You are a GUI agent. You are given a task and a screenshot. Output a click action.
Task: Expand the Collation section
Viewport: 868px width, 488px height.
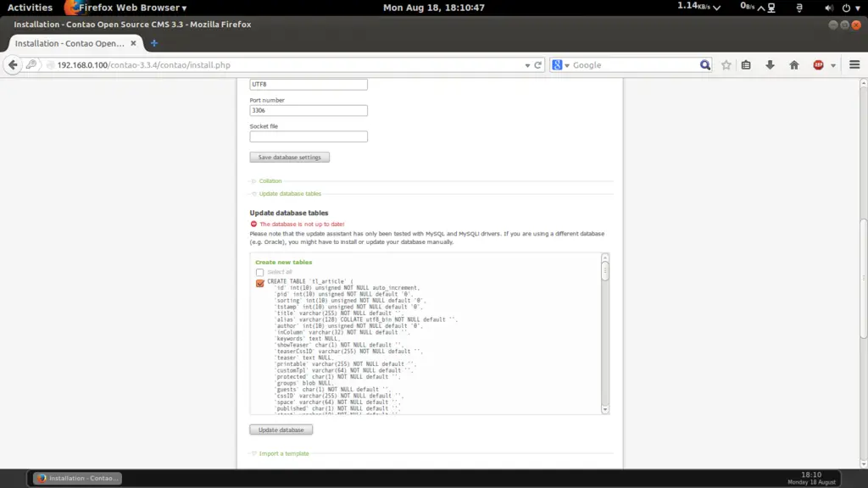point(270,181)
